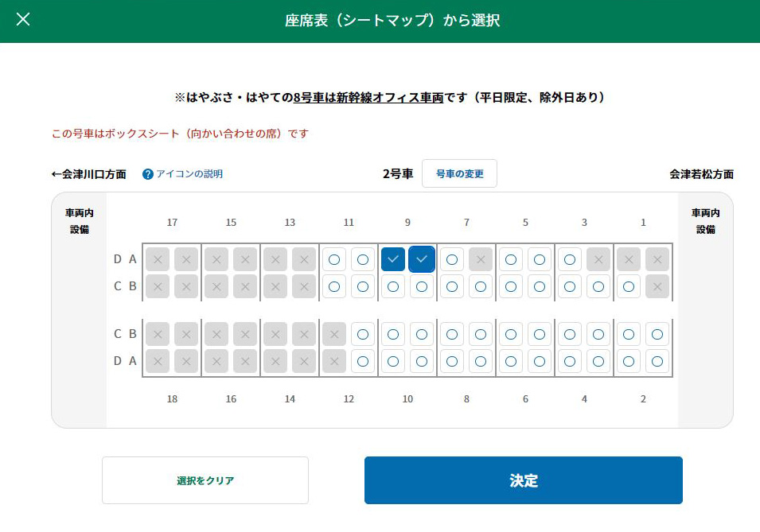Screen dimensions: 760x532
Task: Select available seat 6D
Action: click(511, 361)
